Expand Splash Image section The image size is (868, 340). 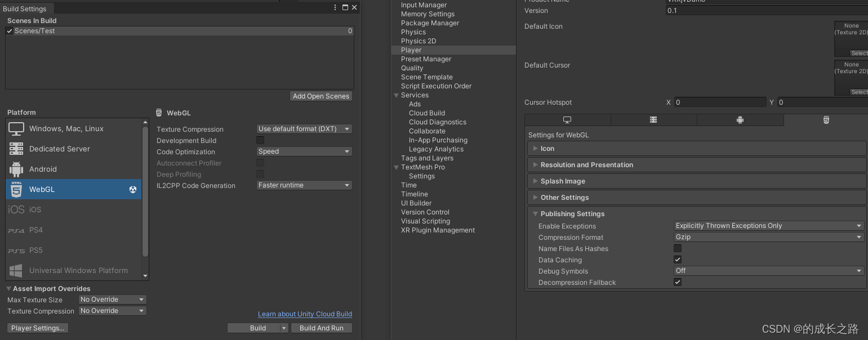coord(697,181)
